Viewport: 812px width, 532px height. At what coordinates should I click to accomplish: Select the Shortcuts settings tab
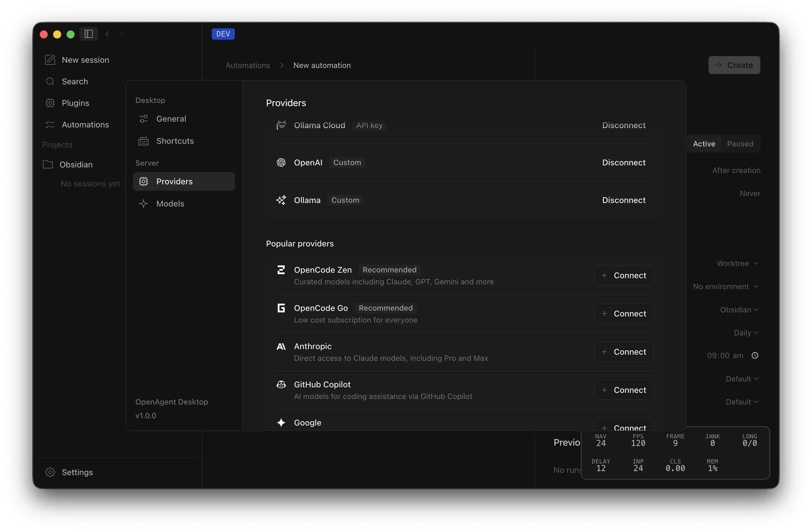coord(184,141)
